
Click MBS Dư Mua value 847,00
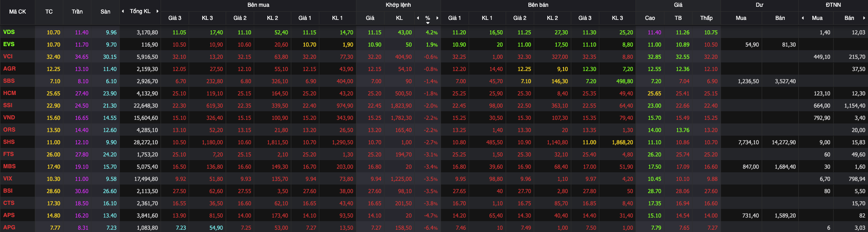(x=751, y=167)
